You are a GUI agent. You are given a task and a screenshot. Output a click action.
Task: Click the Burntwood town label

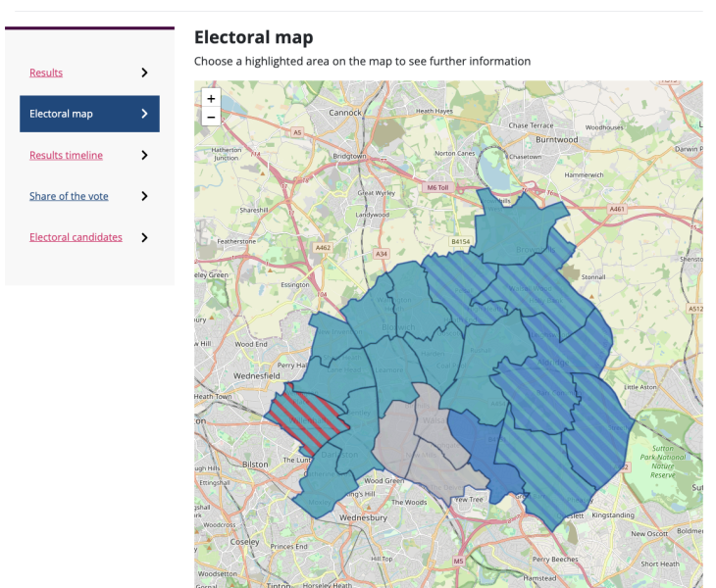557,139
